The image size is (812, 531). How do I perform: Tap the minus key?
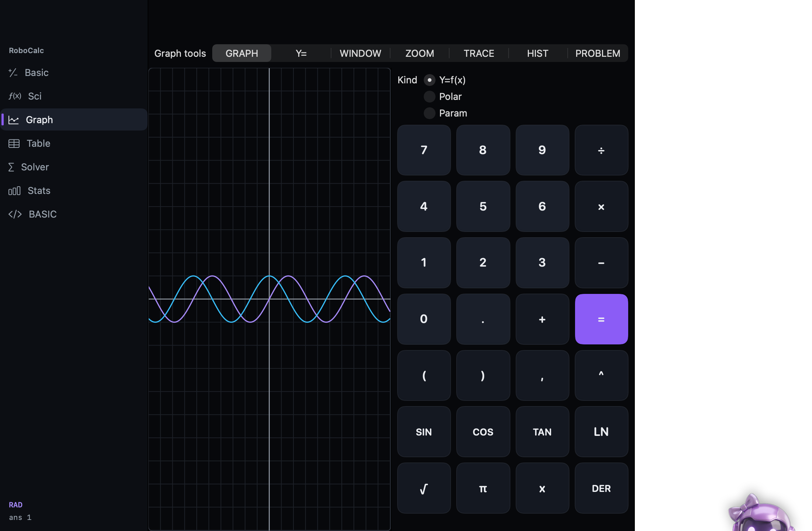tap(601, 263)
